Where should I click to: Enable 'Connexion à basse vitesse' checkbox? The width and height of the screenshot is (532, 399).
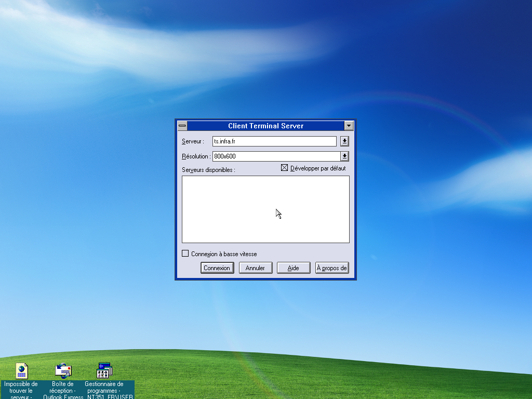tap(185, 254)
